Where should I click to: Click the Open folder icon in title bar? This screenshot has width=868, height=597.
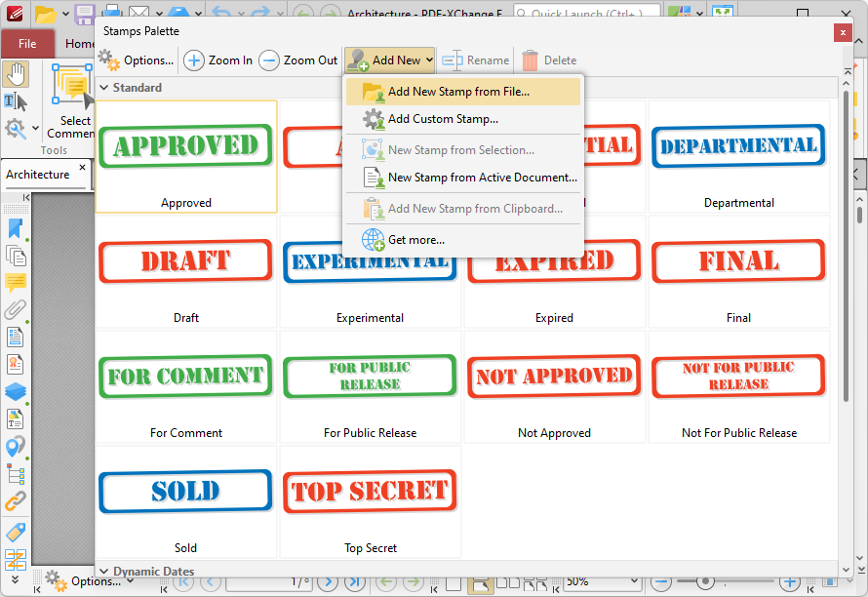(46, 14)
